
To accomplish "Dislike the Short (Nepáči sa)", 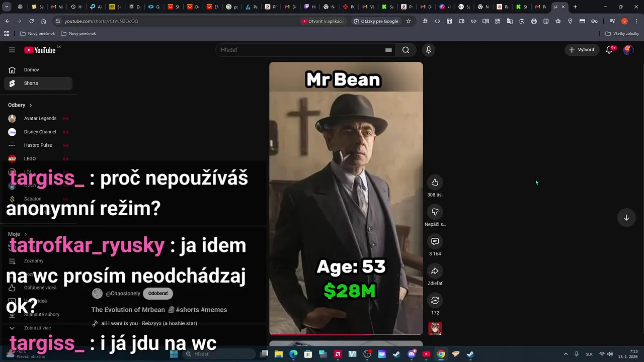I will pos(435,212).
